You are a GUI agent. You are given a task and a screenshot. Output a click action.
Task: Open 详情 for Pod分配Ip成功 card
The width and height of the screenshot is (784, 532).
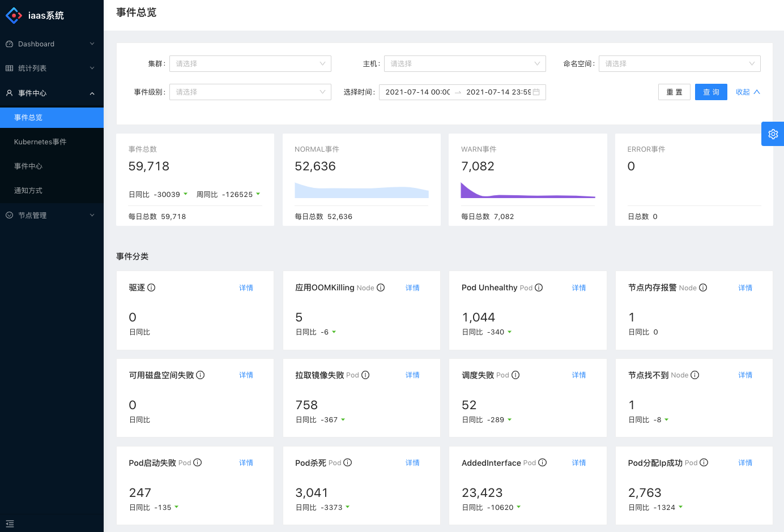click(745, 463)
